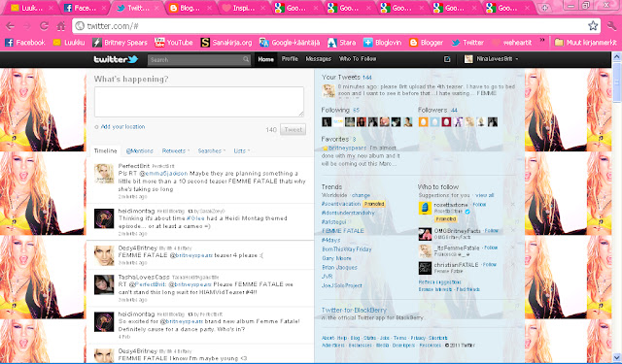The height and width of the screenshot is (364, 622).
Task: Open Brian Jacques trend
Action: tap(339, 268)
